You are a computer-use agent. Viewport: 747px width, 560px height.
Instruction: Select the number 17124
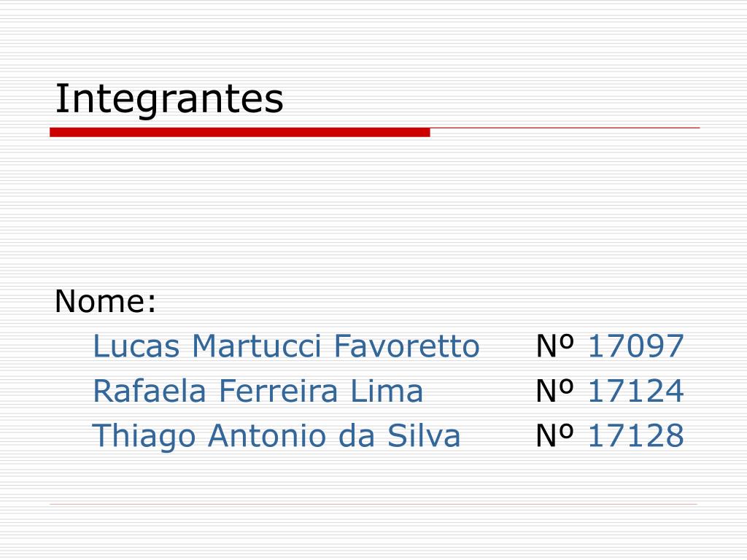(636, 391)
